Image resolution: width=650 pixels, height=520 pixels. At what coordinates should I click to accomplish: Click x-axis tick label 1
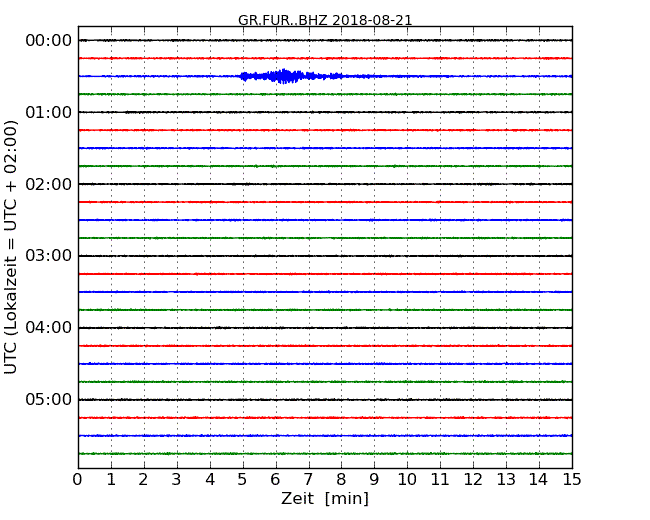point(111,480)
